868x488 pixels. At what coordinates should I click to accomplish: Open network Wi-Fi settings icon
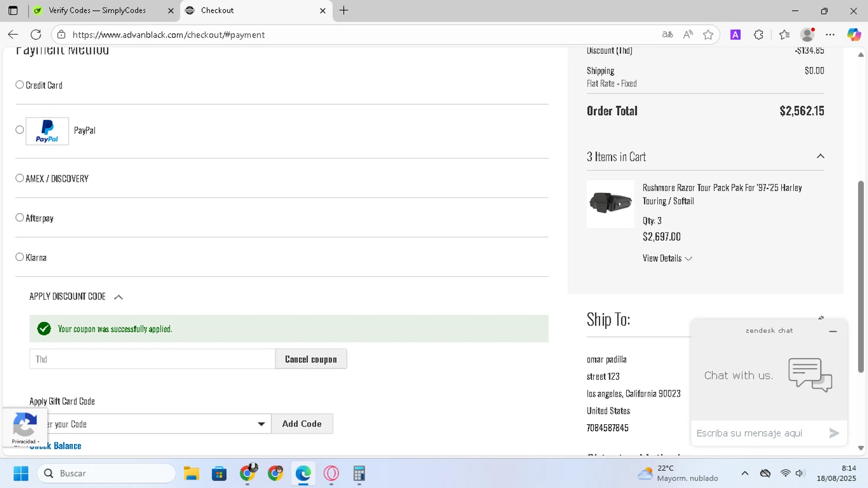coord(785,474)
